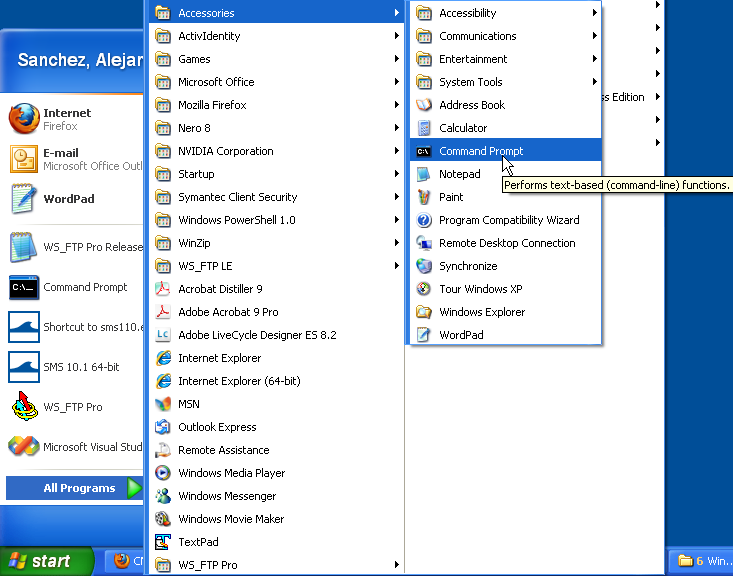This screenshot has height=576, width=733.
Task: Click the Internet Explorer icon
Action: [x=163, y=358]
